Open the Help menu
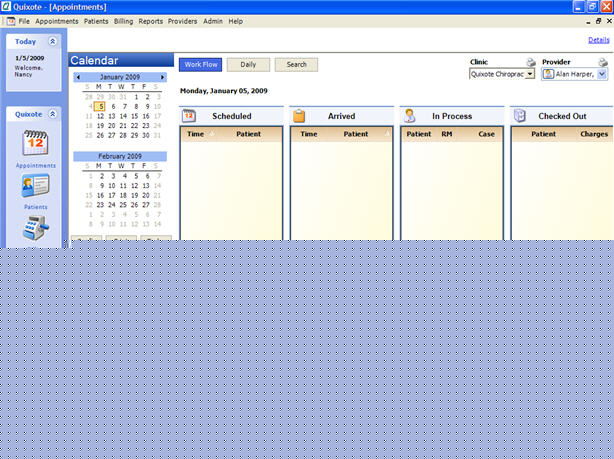The height and width of the screenshot is (459, 614). click(236, 21)
